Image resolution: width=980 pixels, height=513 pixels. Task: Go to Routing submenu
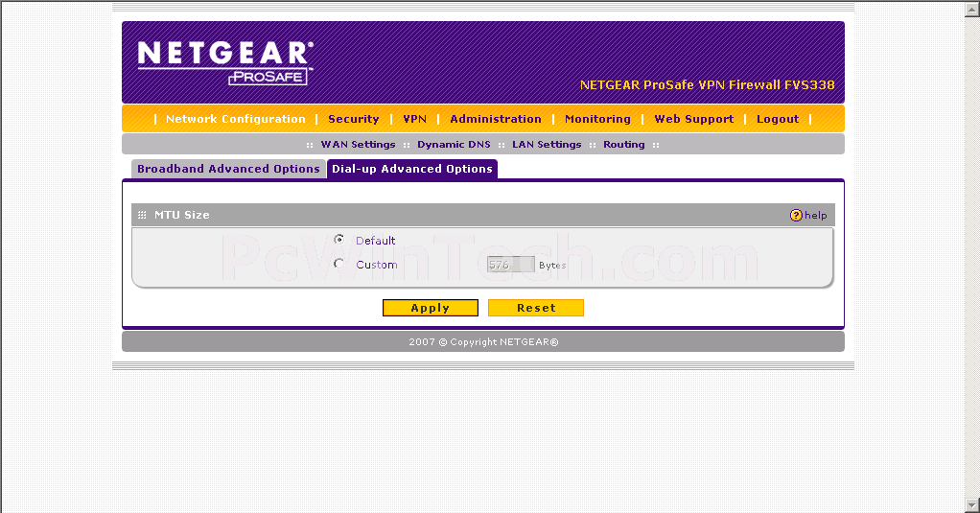tap(623, 145)
